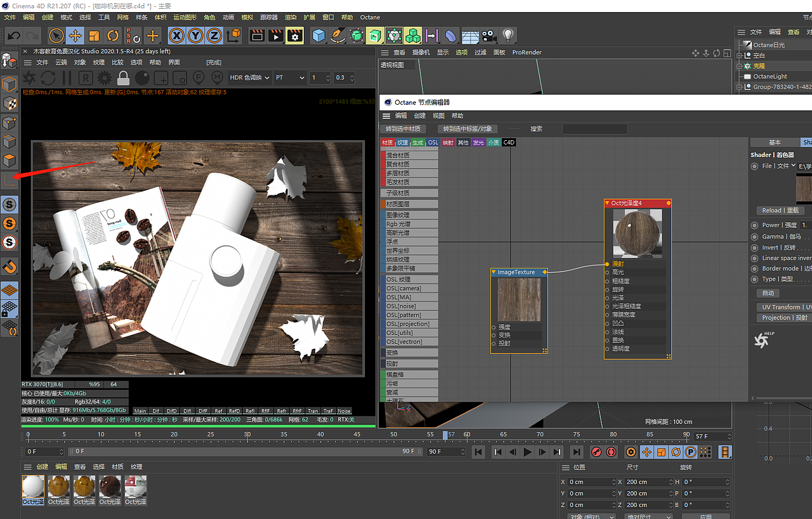Expand the Projection | 投射 section
Viewport: 812px width, 519px height.
[x=784, y=318]
